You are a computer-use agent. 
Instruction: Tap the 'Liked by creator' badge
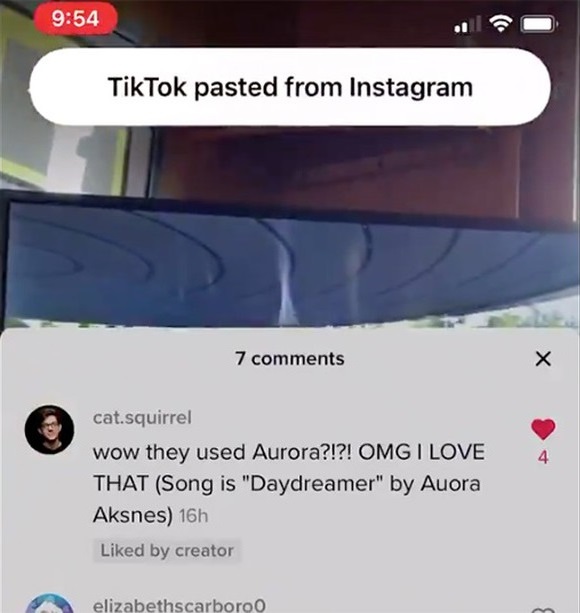coord(167,550)
